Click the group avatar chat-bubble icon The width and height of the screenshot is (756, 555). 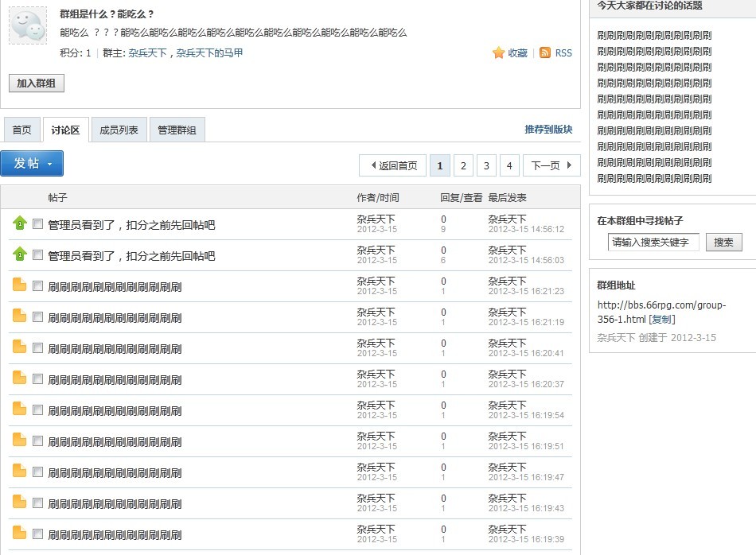tap(28, 25)
